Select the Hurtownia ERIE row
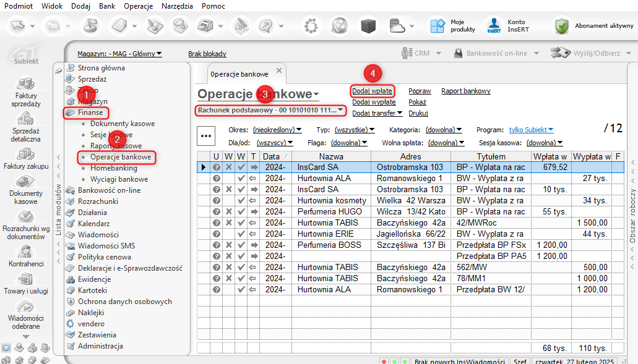638x364 pixels. point(410,234)
